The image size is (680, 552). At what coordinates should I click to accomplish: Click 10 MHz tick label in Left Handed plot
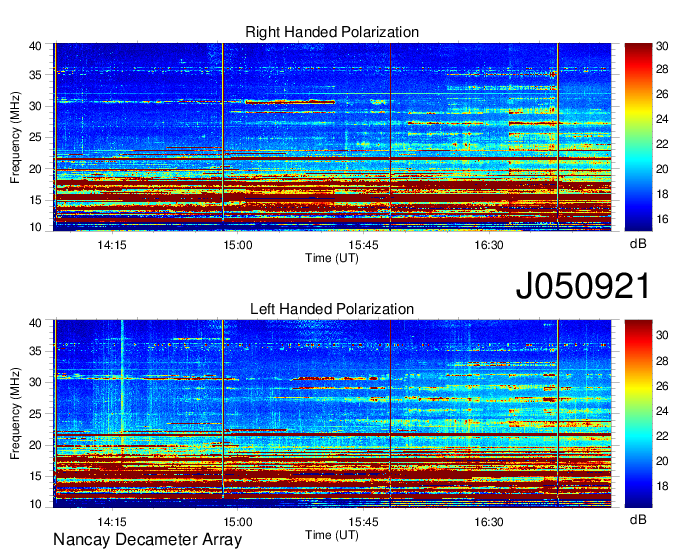35,504
